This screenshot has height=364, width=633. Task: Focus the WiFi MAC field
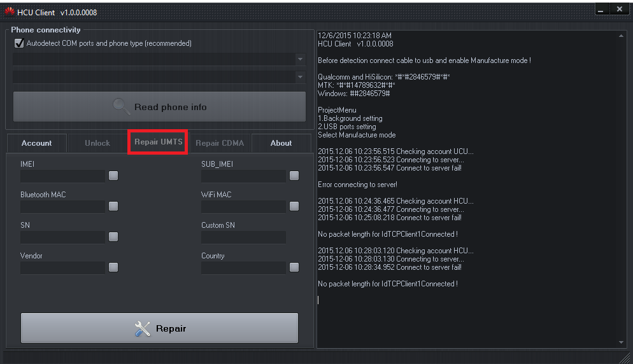click(243, 207)
